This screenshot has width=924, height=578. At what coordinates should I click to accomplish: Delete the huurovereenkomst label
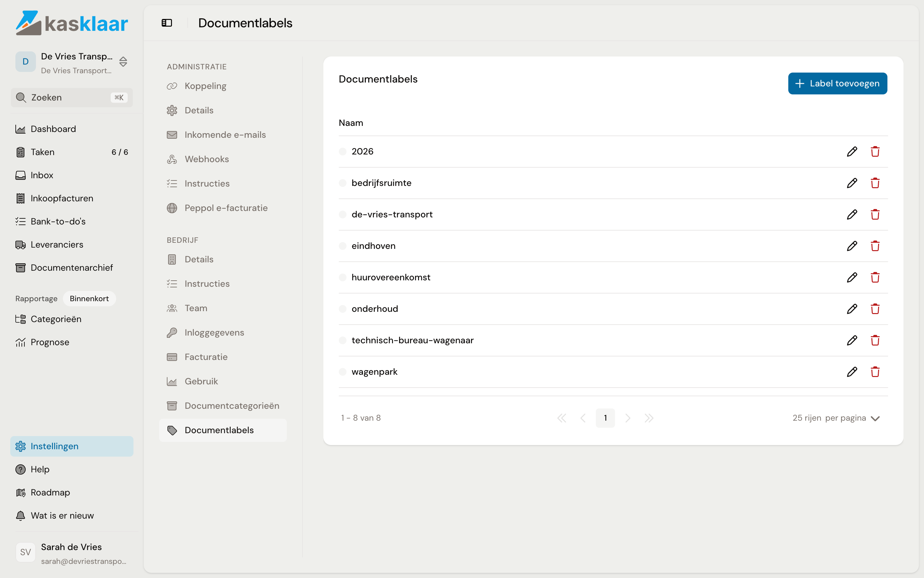tap(875, 277)
